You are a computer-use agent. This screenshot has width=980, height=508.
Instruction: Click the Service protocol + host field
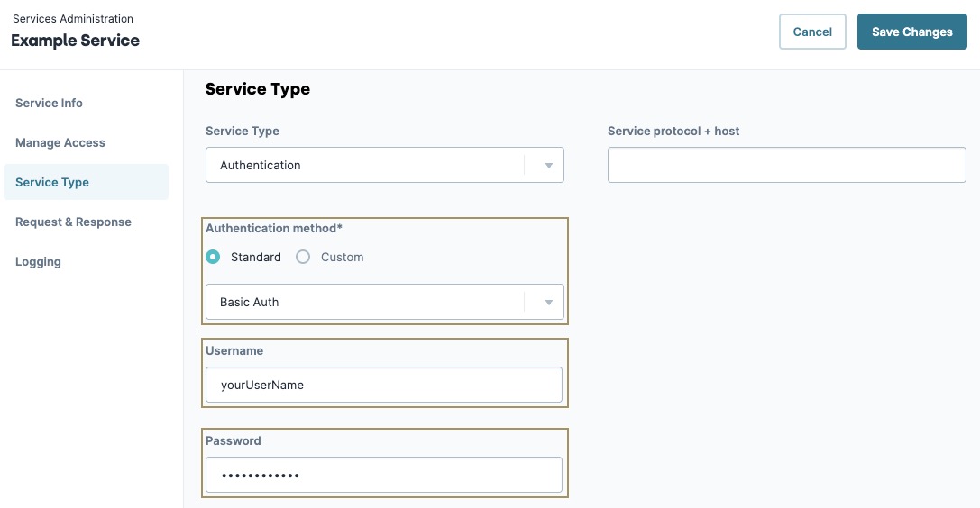tap(787, 165)
